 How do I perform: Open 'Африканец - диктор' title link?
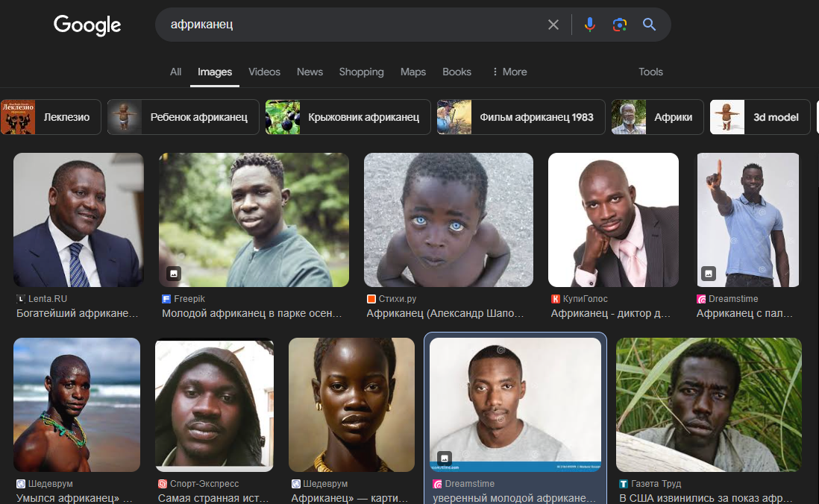611,313
